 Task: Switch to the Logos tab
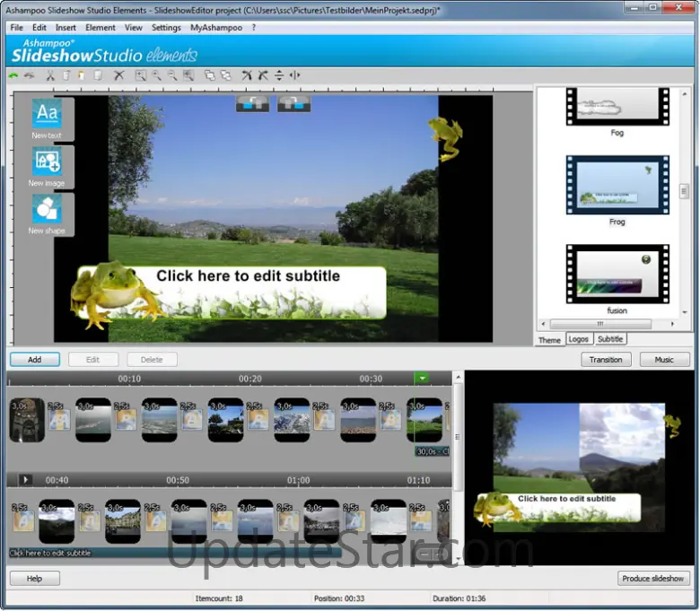[x=579, y=339]
